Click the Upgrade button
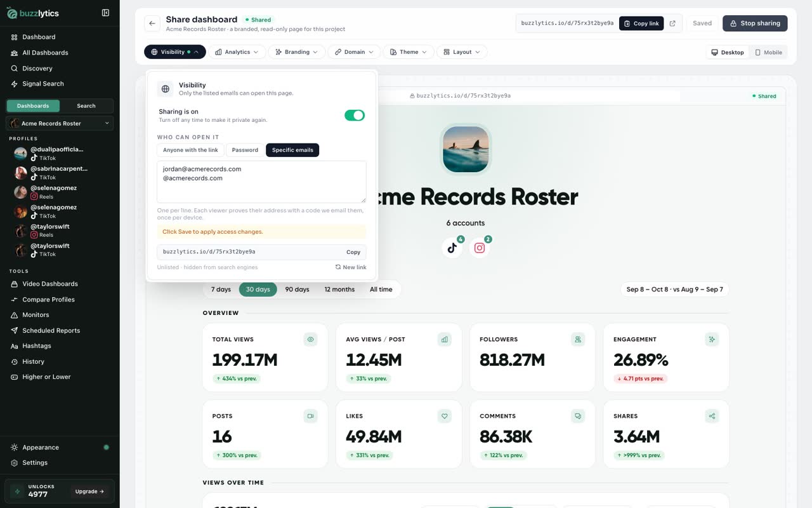This screenshot has height=508, width=812. 90,491
